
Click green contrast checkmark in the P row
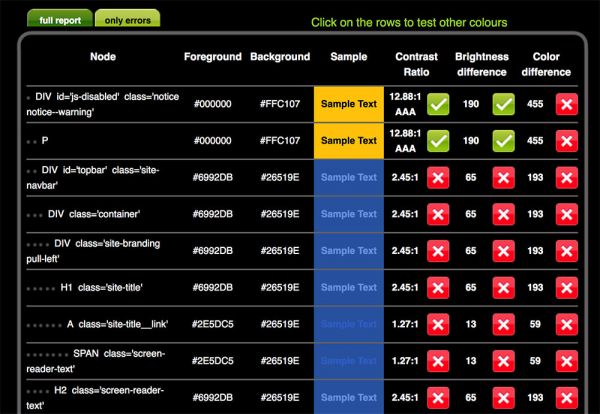[x=438, y=141]
